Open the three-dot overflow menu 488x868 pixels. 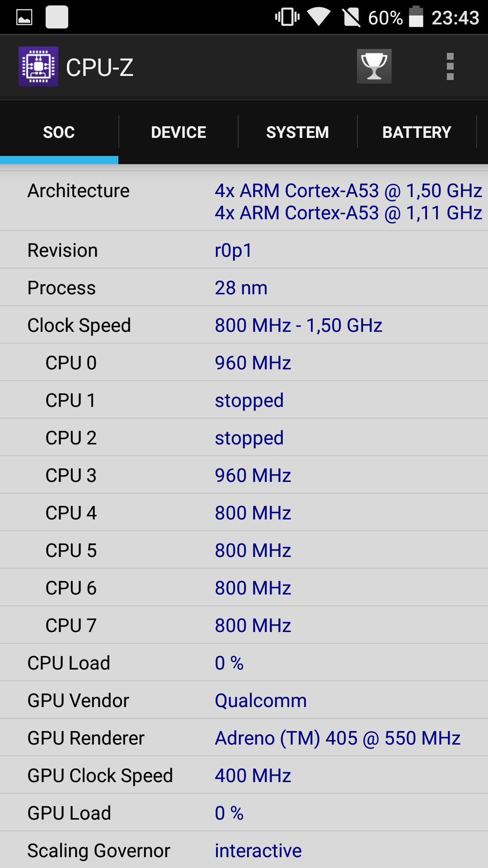coord(450,66)
